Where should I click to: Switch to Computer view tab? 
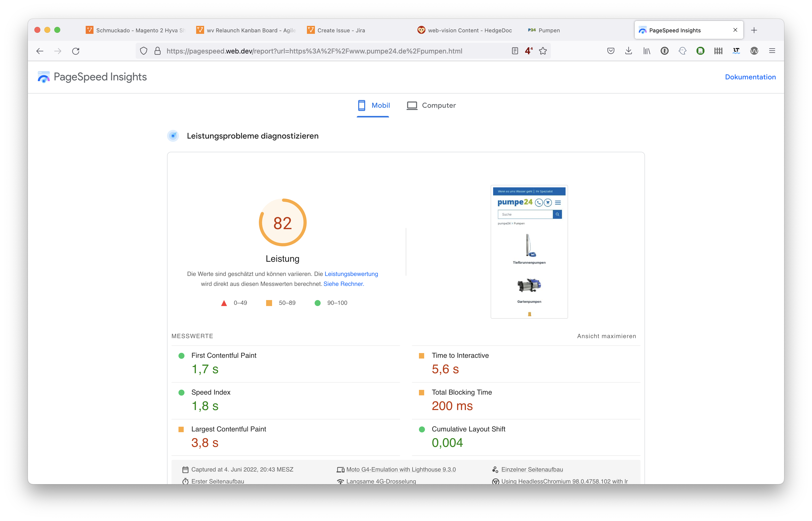point(431,105)
